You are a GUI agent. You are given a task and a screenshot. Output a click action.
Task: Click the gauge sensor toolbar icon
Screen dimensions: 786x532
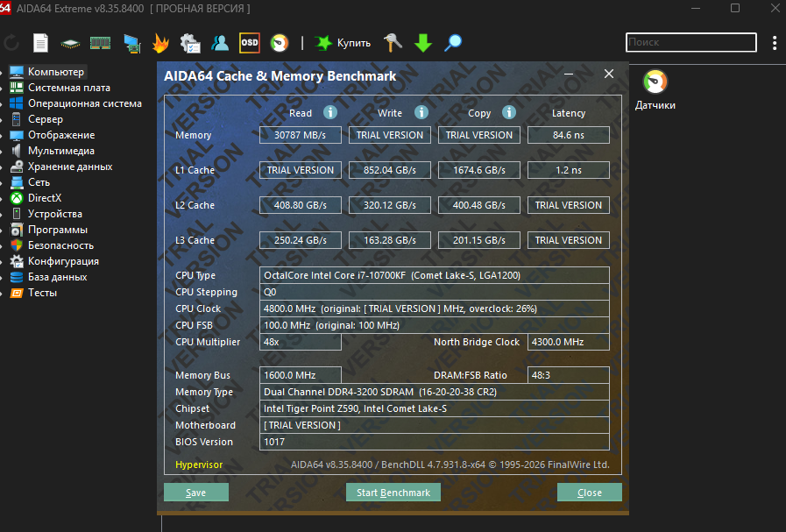(280, 43)
